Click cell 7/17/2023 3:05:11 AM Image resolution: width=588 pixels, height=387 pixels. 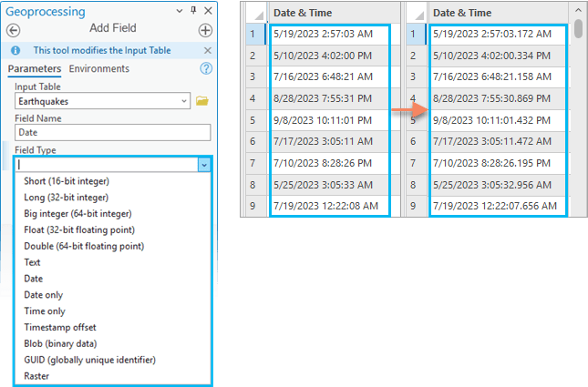(330, 141)
